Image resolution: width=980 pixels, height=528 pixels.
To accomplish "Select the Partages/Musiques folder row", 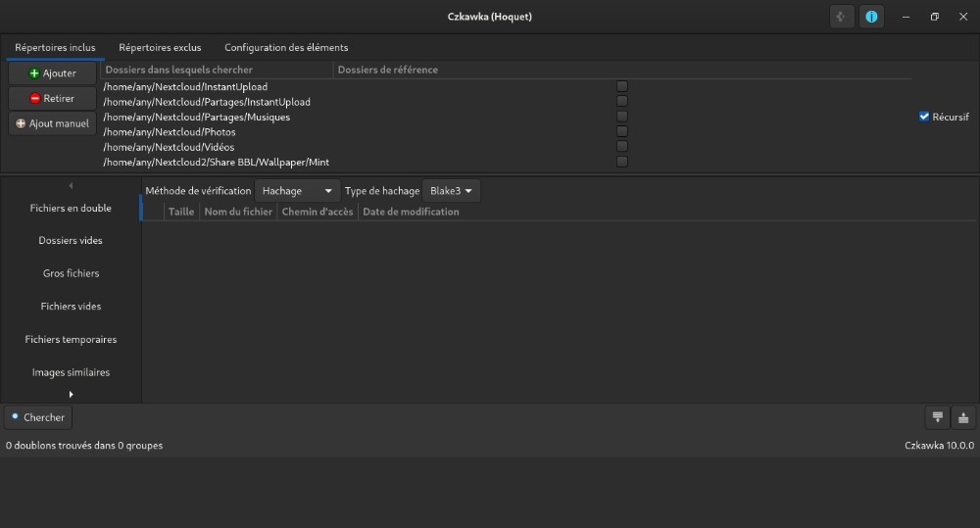I will pos(196,118).
